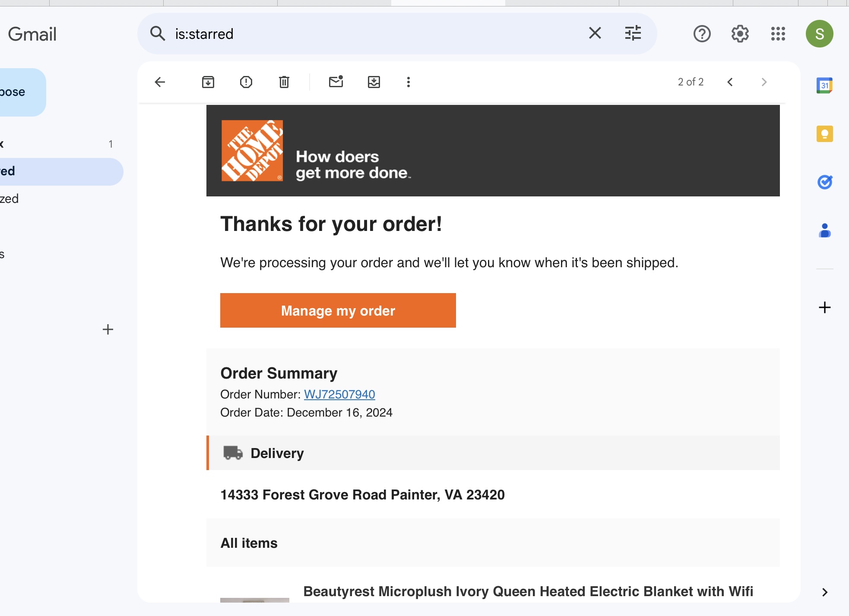Go back to starred message list
Screen dimensions: 849x616
[x=160, y=82]
